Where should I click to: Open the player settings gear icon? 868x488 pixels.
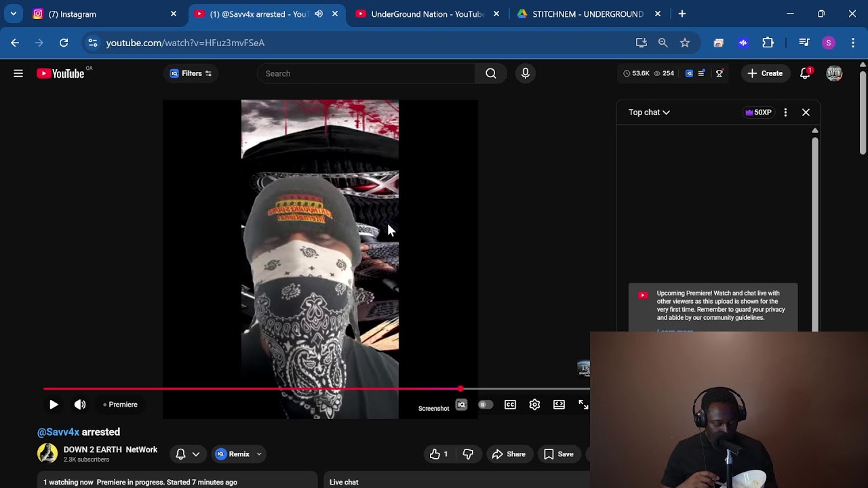pyautogui.click(x=534, y=405)
